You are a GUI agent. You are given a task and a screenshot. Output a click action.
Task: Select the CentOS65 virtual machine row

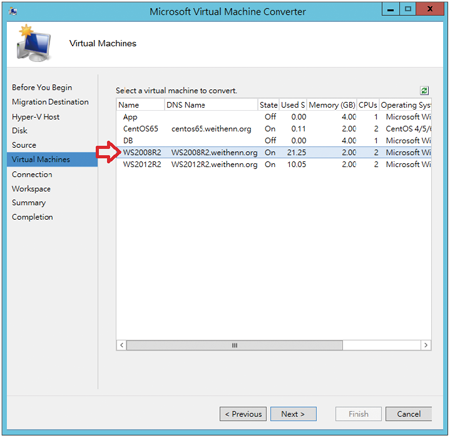coord(274,129)
